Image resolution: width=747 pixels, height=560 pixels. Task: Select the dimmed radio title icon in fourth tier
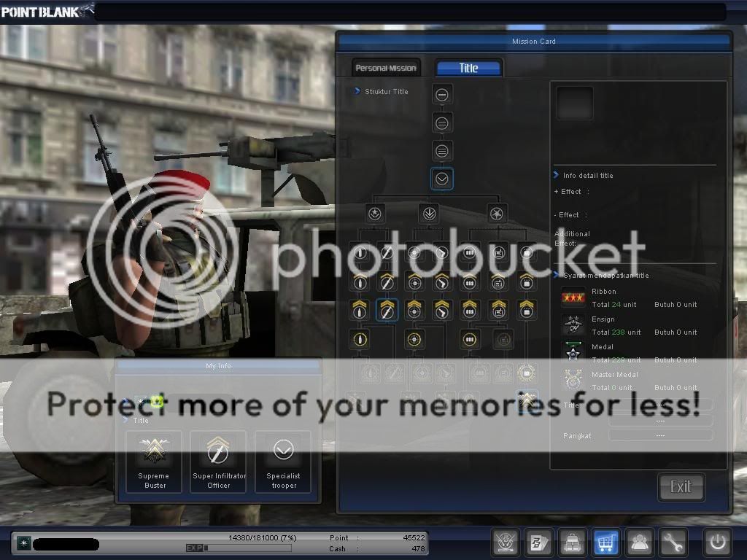[503, 340]
